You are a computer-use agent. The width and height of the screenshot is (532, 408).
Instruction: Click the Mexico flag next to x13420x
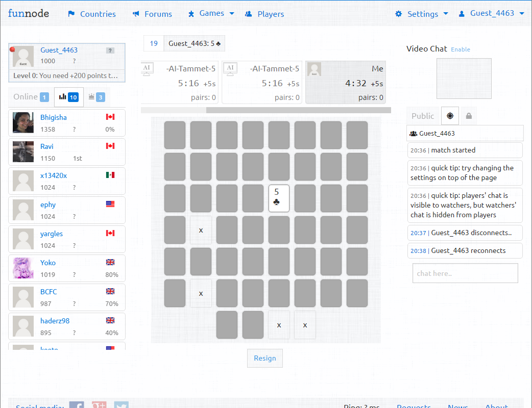click(x=110, y=175)
